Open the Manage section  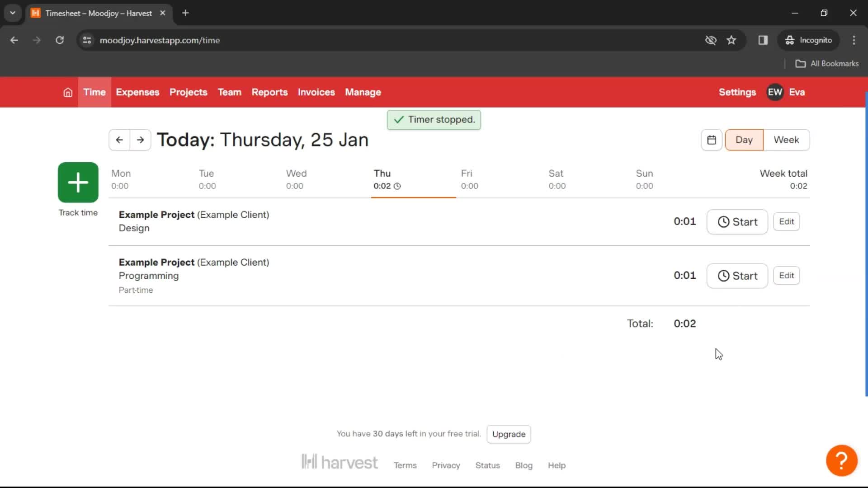(x=363, y=92)
